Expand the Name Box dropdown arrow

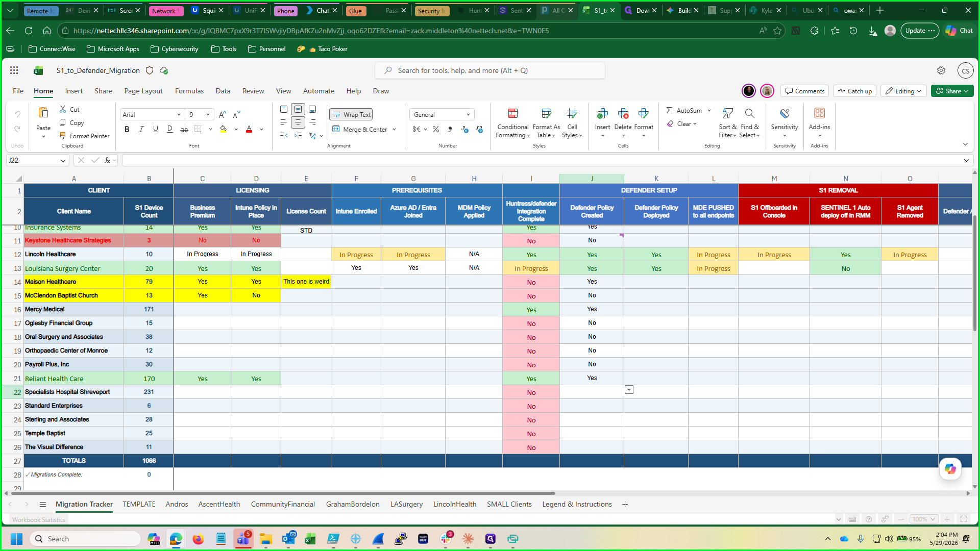63,160
